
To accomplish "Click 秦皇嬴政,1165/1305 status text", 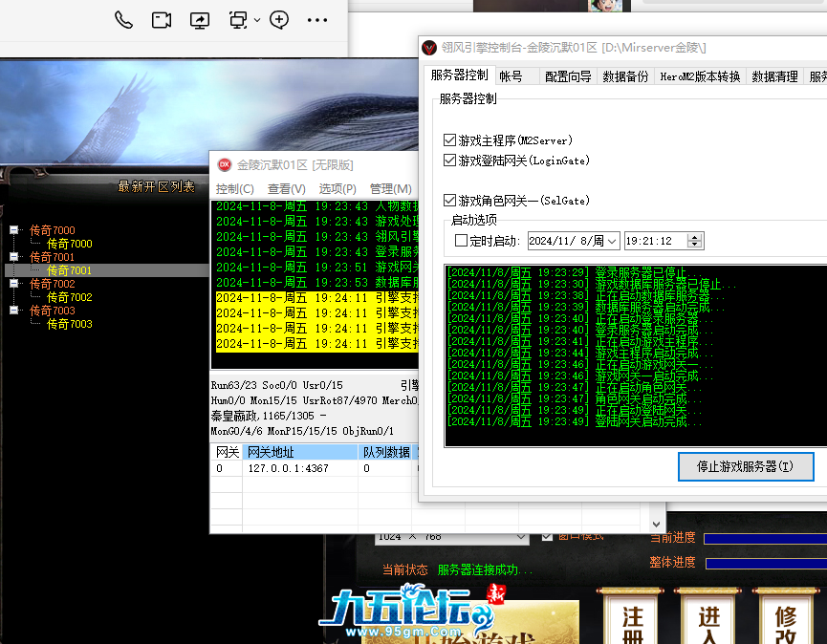I will point(269,416).
